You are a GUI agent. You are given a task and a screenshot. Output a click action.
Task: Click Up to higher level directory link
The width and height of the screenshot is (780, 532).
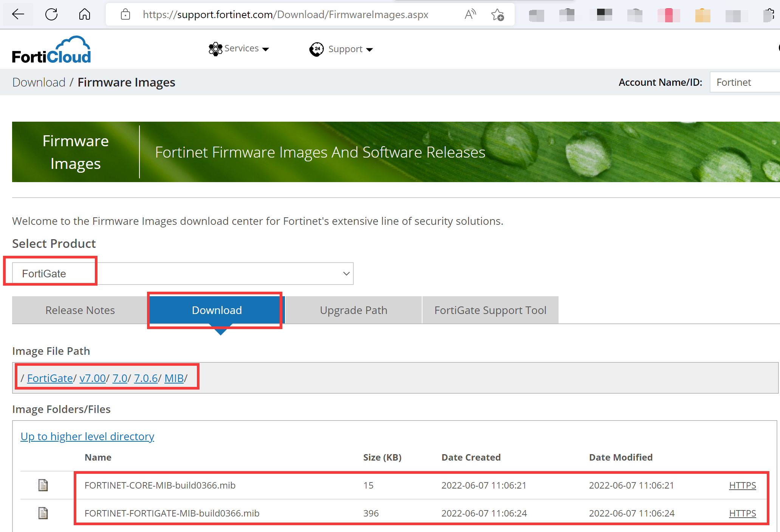click(87, 436)
